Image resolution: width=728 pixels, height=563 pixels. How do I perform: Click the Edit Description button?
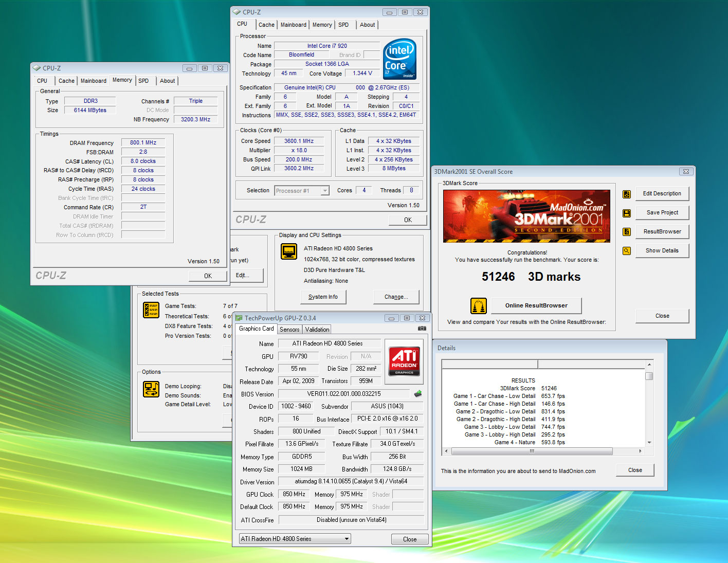click(x=662, y=194)
